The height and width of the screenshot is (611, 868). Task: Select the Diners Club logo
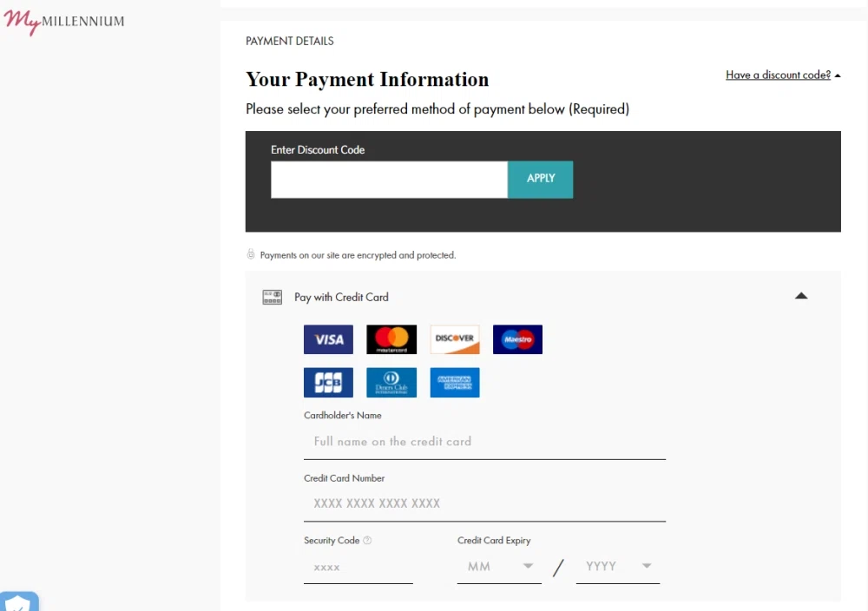391,382
